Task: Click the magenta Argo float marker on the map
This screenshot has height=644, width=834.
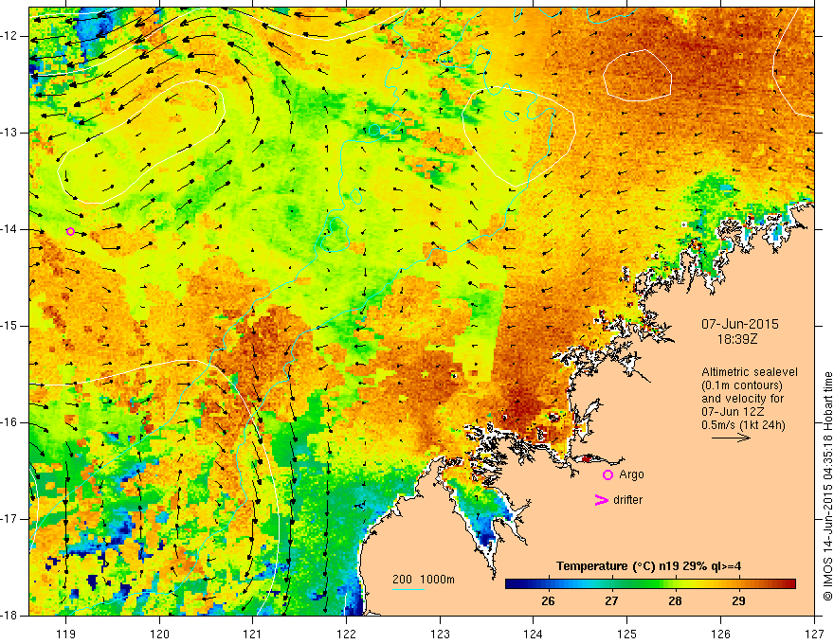Action: point(70,231)
